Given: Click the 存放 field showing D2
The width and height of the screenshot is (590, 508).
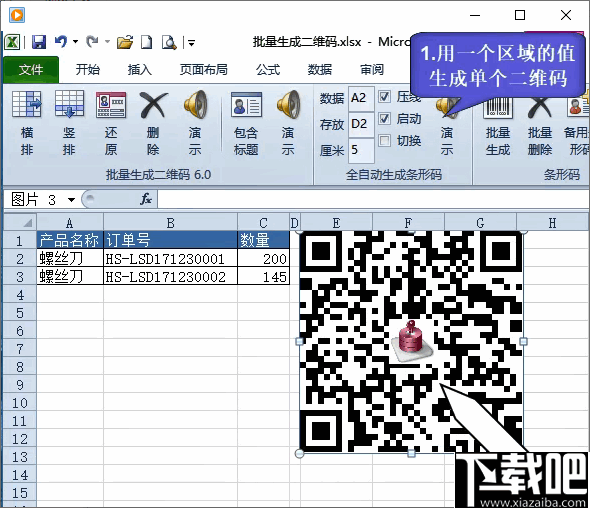Looking at the screenshot, I should 361,124.
